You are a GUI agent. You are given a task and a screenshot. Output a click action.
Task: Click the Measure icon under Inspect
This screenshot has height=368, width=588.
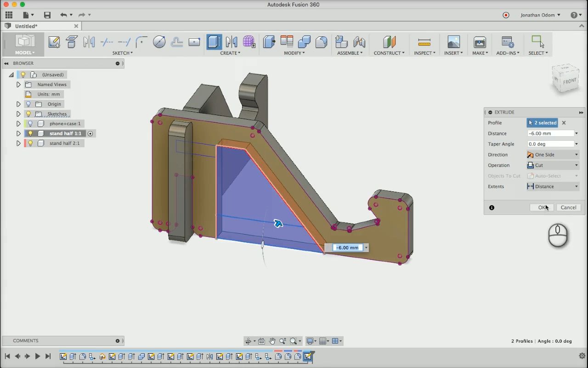424,42
